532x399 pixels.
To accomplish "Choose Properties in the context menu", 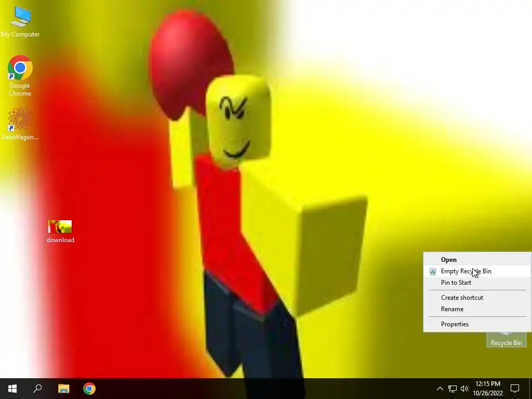I will (x=477, y=324).
